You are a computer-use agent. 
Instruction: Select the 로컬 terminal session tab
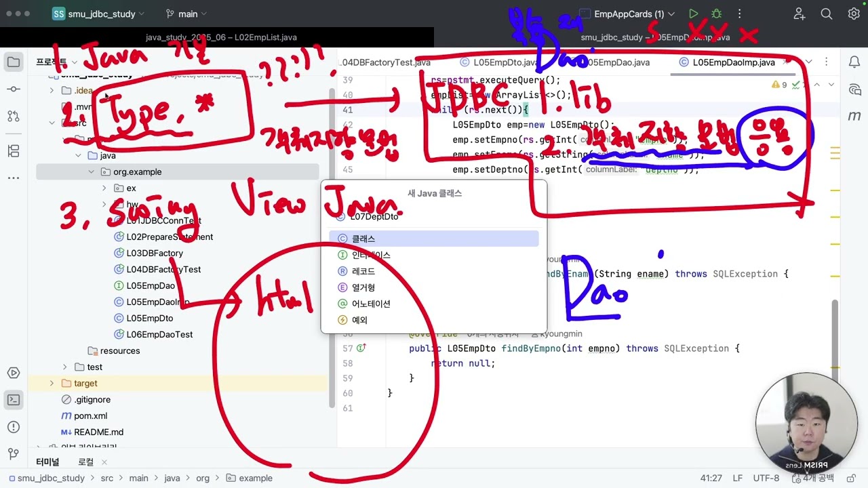tap(86, 462)
